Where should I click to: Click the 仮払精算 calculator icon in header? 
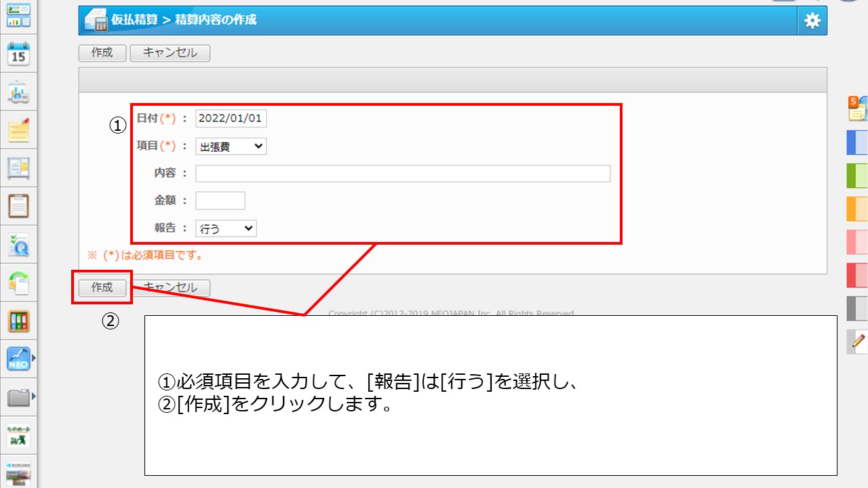point(96,21)
